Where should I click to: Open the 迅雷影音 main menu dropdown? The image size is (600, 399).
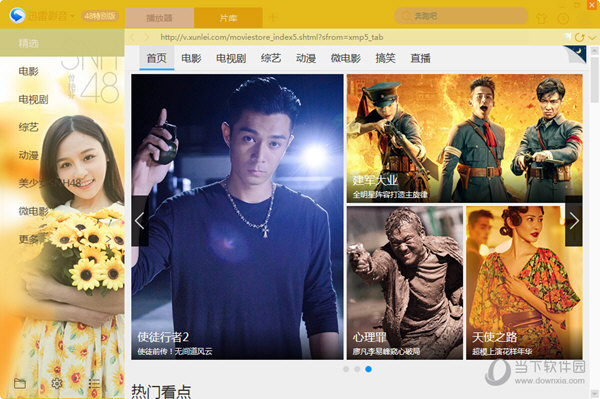pos(51,16)
